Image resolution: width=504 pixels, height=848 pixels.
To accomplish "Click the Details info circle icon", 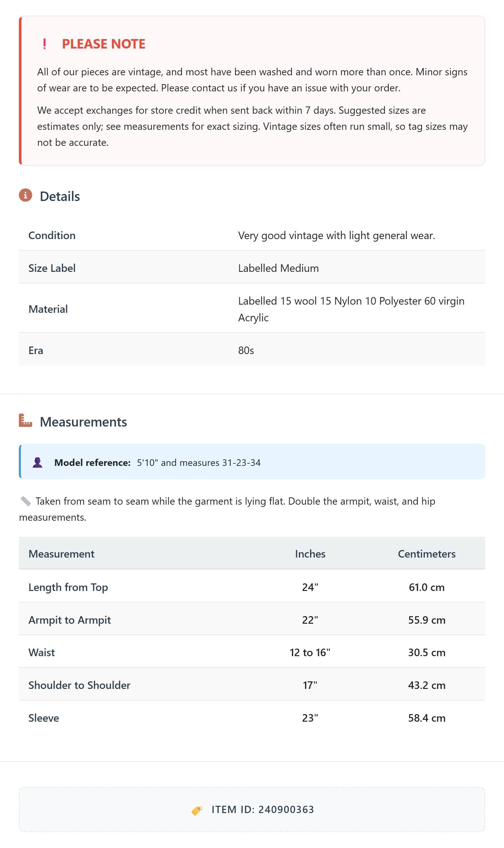I will 26,195.
